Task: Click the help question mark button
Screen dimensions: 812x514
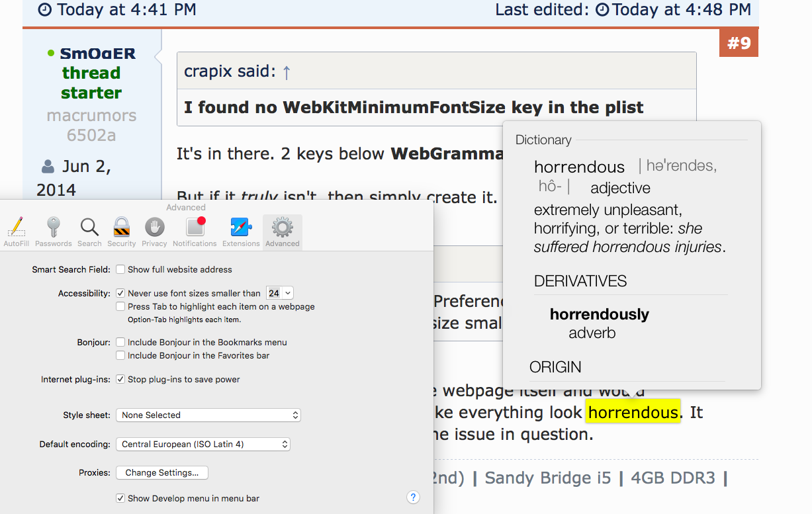Action: pyautogui.click(x=414, y=497)
